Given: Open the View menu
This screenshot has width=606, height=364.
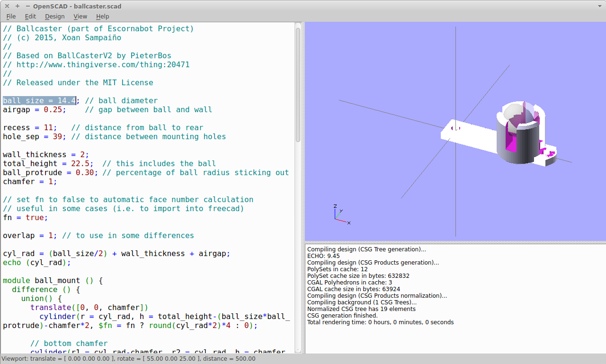Looking at the screenshot, I should [x=80, y=16].
